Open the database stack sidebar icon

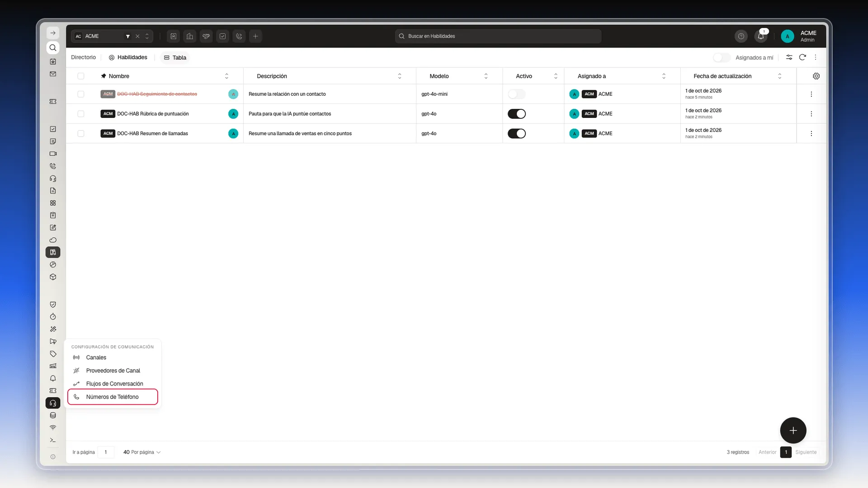coord(53,415)
